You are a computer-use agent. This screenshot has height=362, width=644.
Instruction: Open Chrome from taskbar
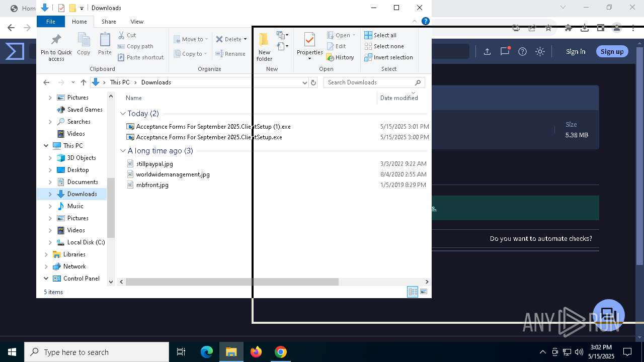point(281,352)
